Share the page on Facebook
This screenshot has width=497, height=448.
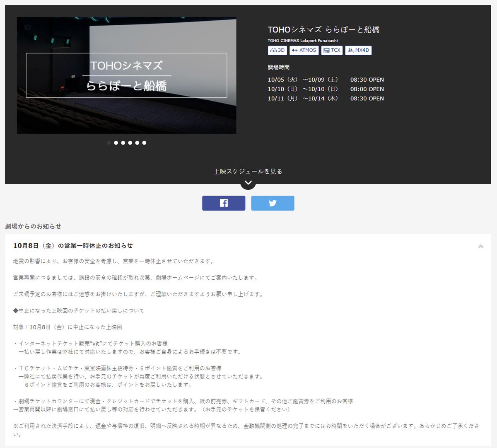pos(224,203)
